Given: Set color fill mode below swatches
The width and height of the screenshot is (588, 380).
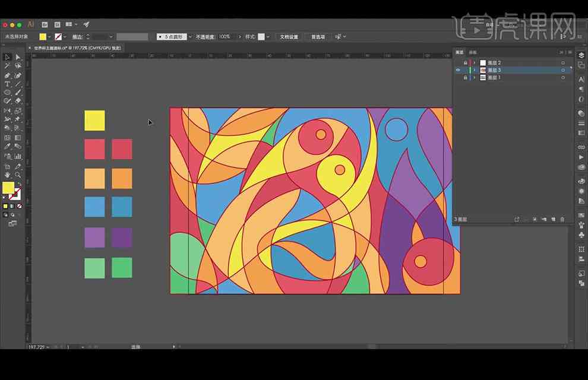Looking at the screenshot, I should pos(5,206).
